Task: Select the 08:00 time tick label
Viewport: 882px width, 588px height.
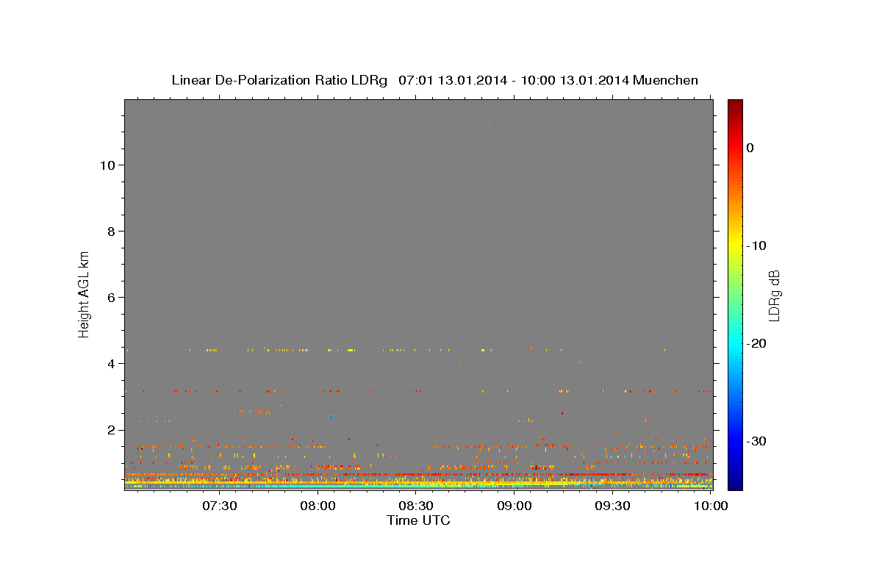Action: (318, 506)
